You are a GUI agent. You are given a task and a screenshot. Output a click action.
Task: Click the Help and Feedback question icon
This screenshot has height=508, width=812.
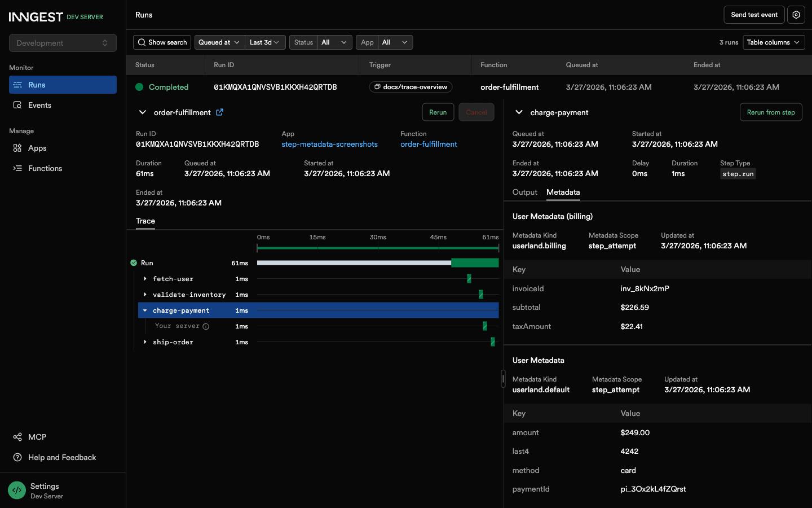[17, 457]
